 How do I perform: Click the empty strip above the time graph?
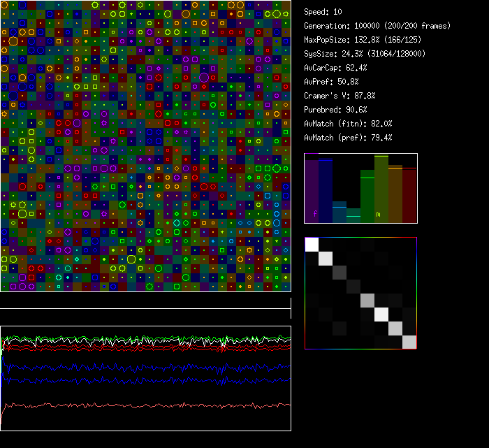(x=145, y=301)
